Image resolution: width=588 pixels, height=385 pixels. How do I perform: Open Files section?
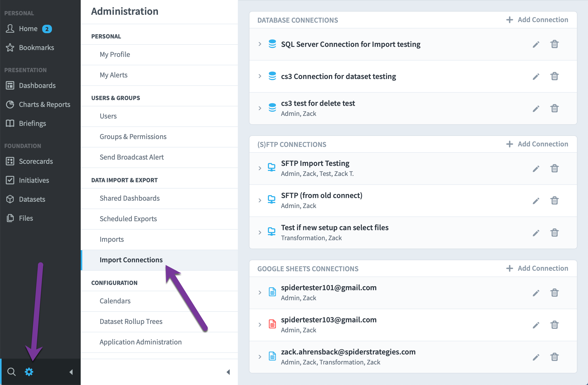click(x=19, y=218)
